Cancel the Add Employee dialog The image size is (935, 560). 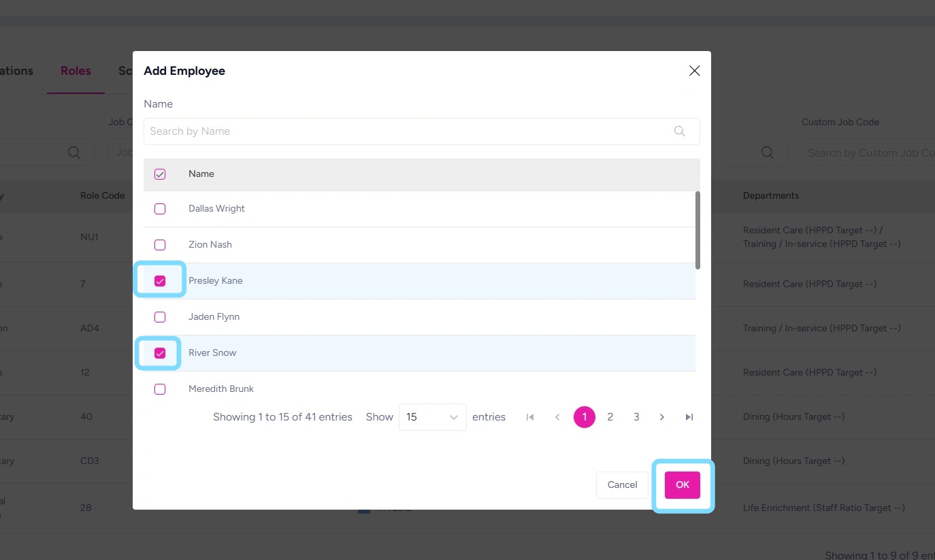(x=622, y=485)
